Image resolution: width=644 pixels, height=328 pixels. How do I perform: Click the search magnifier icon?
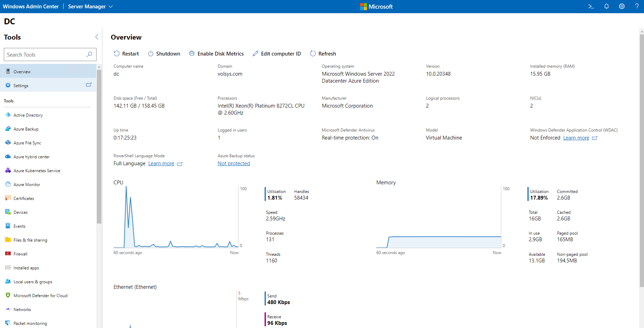[x=89, y=54]
